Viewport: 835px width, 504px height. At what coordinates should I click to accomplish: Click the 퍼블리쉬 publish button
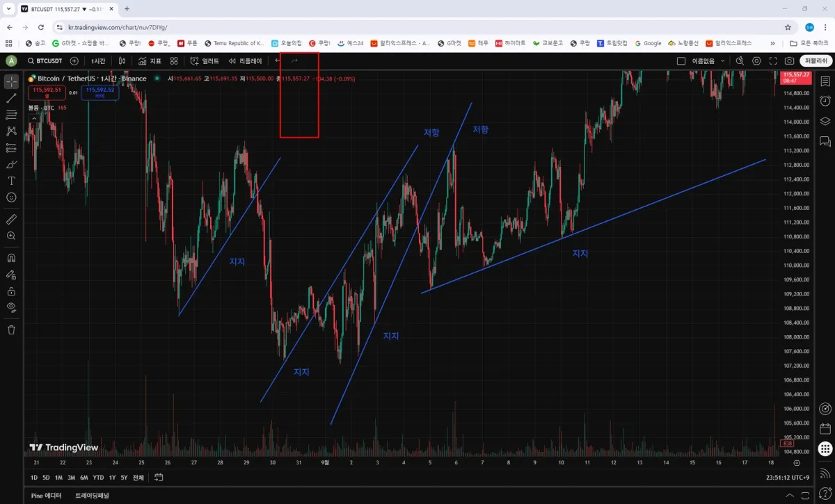point(816,61)
